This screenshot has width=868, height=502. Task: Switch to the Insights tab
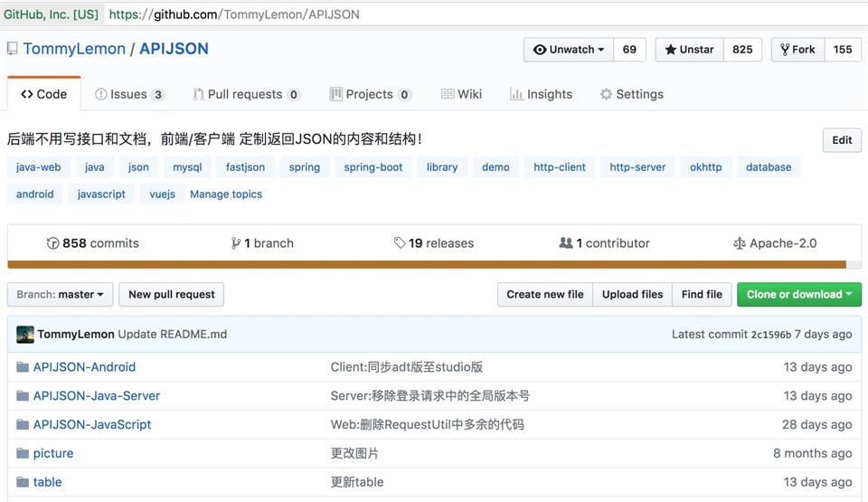pos(541,94)
